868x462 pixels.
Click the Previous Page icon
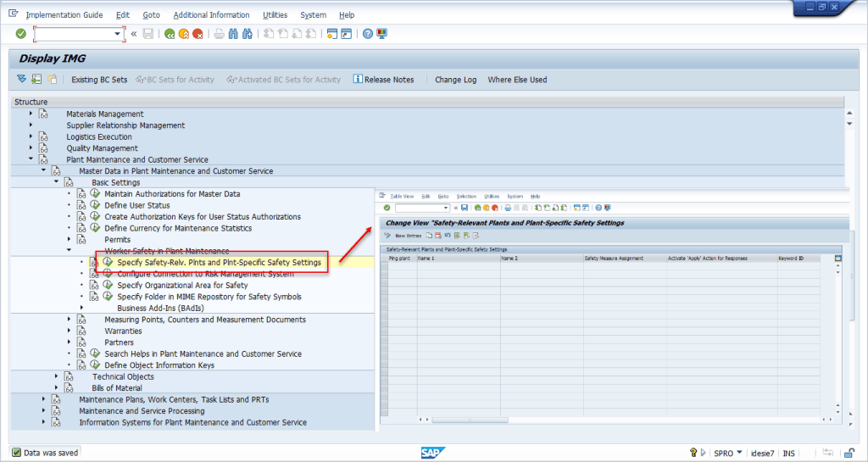point(283,34)
